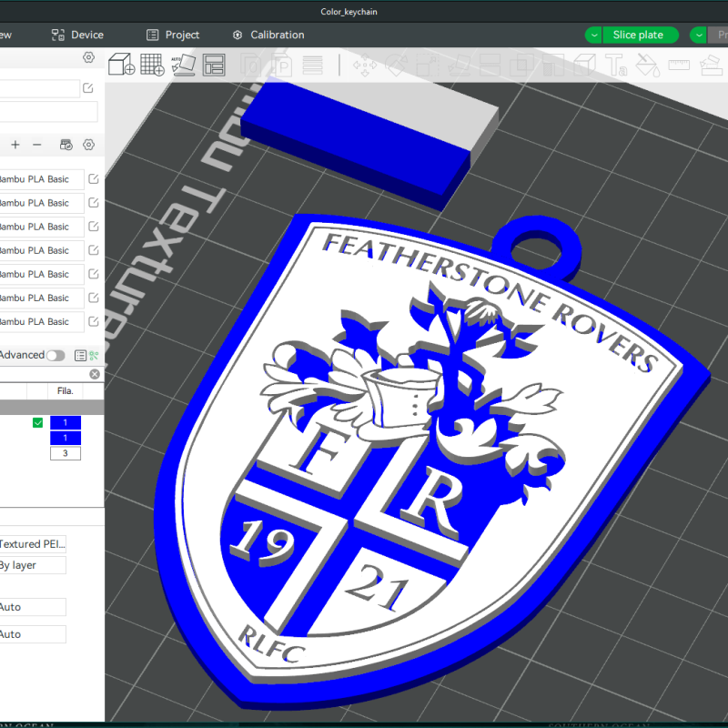Remove a filament with the minus icon

[37, 145]
